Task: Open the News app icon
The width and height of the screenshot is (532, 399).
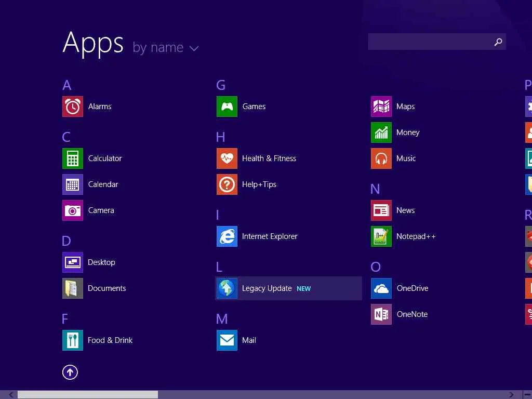Action: pos(381,210)
